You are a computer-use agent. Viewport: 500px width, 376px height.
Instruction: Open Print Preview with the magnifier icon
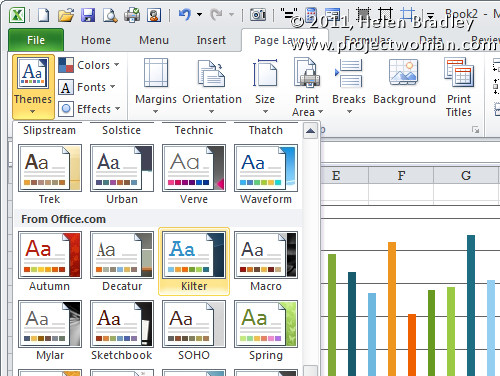click(x=110, y=15)
